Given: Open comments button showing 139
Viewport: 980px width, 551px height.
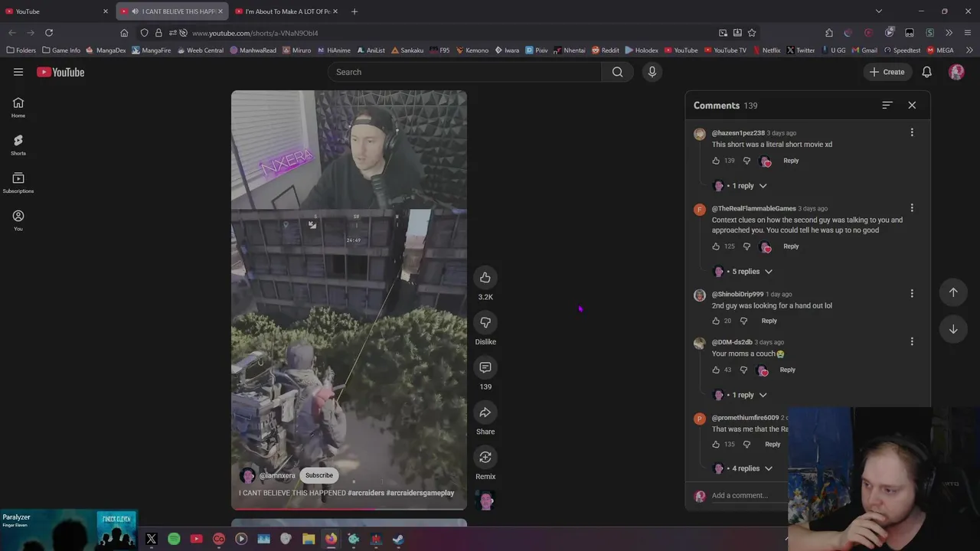Looking at the screenshot, I should 485,367.
